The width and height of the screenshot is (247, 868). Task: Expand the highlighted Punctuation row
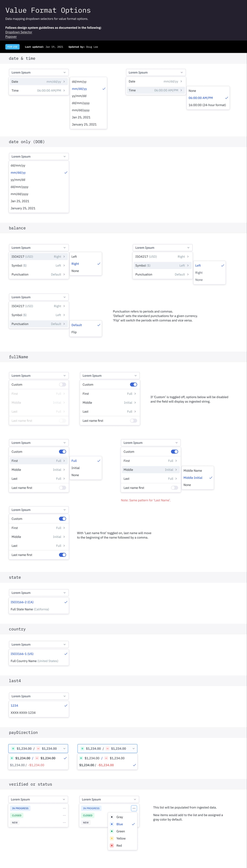tap(38, 324)
